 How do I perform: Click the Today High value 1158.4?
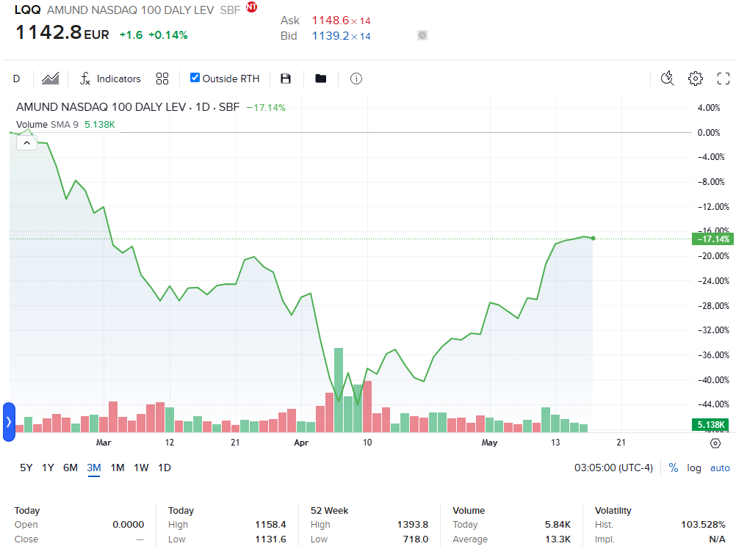pos(270,524)
